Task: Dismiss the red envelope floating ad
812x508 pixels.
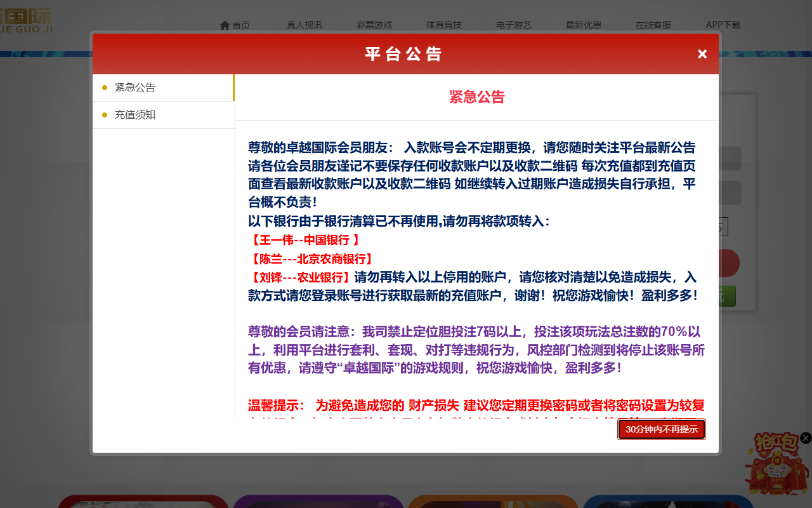Action: click(806, 438)
